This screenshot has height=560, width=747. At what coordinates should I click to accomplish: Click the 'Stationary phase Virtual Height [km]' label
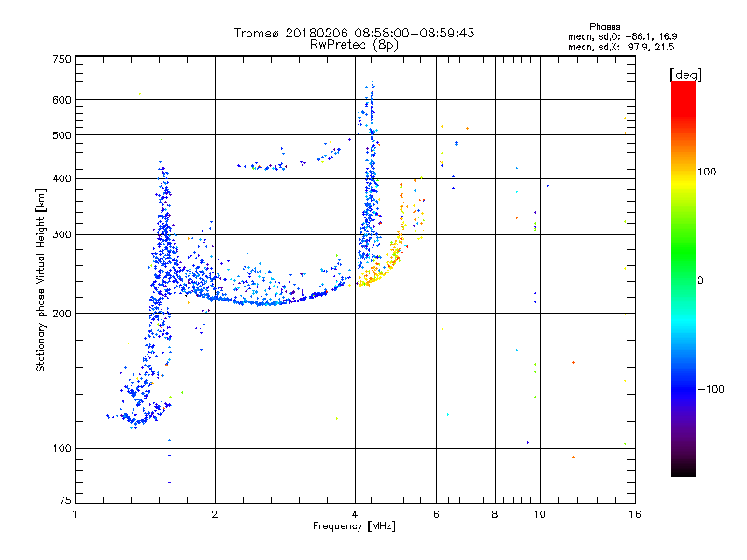tap(40, 281)
